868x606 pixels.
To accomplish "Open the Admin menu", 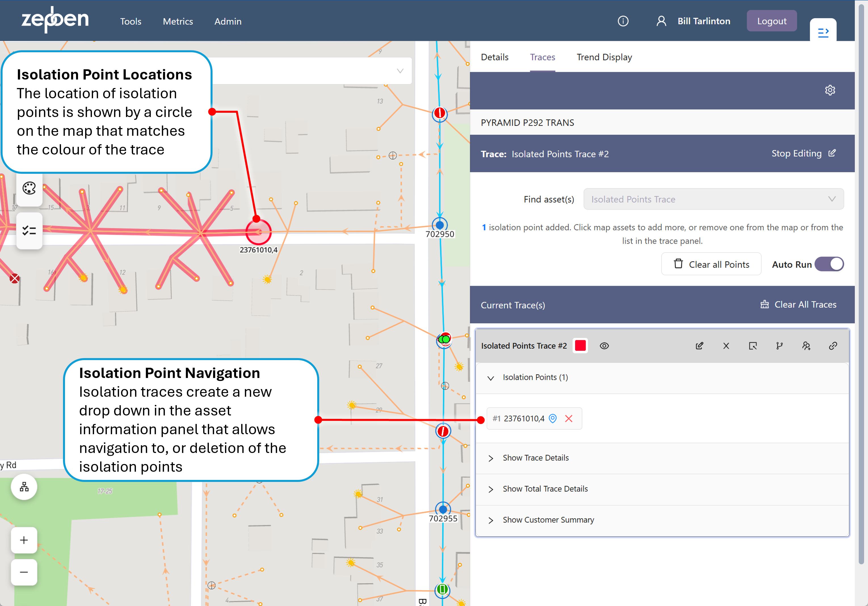I will pyautogui.click(x=228, y=22).
